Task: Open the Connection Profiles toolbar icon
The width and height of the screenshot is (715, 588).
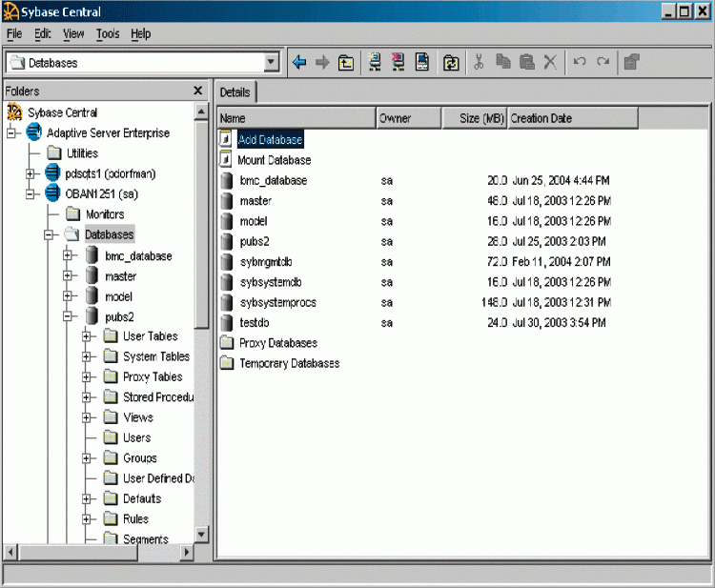Action: point(421,62)
